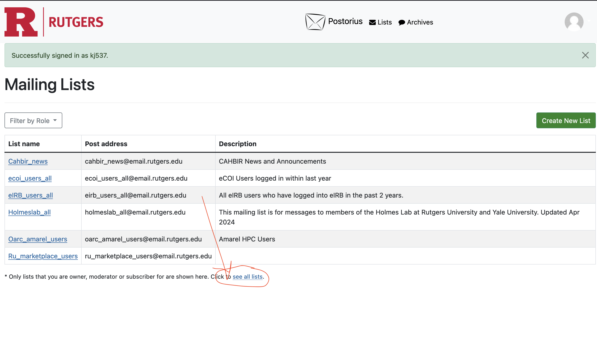
Task: Open the Lists navigation item
Action: pos(380,22)
